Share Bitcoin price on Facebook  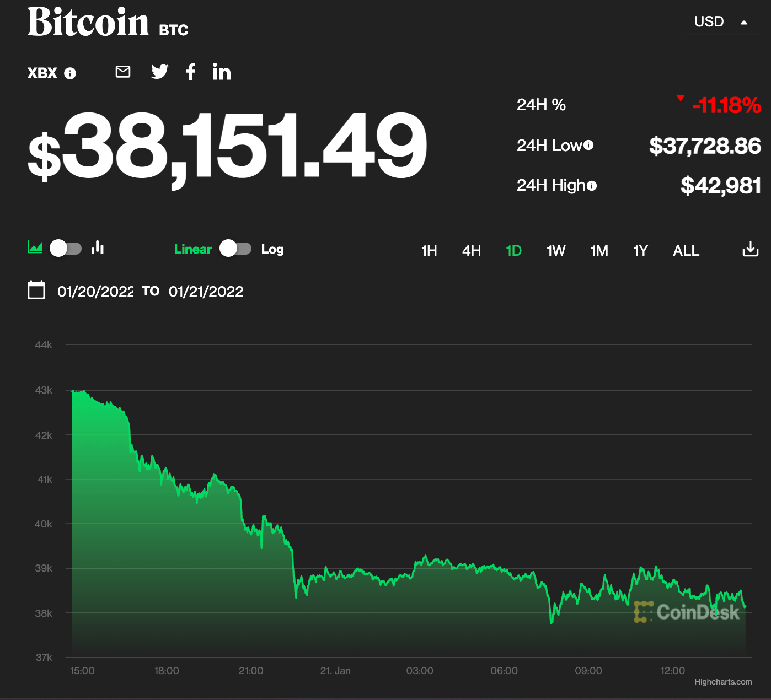click(191, 72)
